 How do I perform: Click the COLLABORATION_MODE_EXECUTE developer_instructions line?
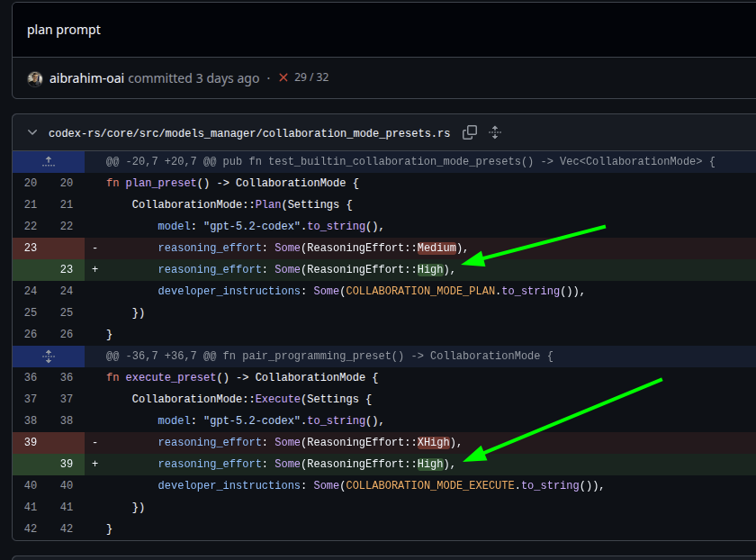click(x=381, y=485)
